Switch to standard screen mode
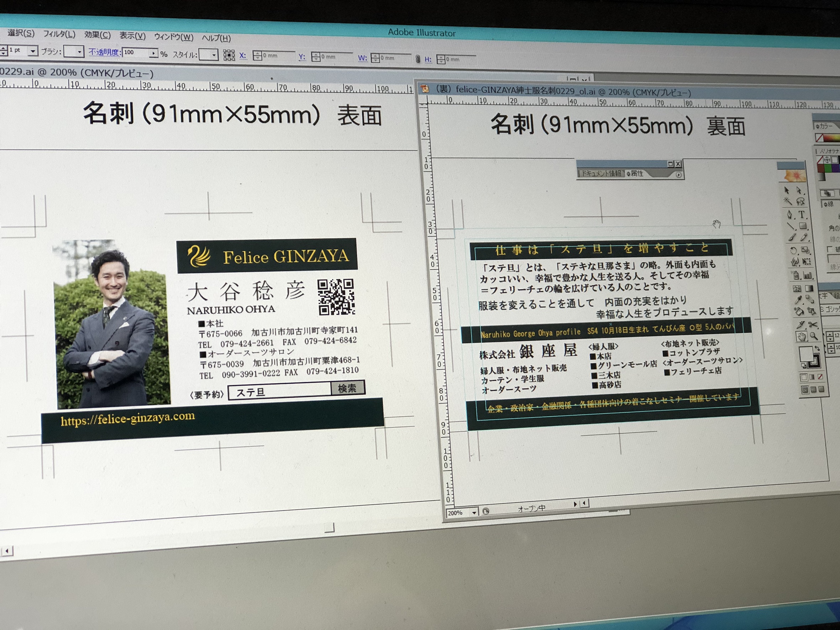This screenshot has height=630, width=840. [805, 390]
